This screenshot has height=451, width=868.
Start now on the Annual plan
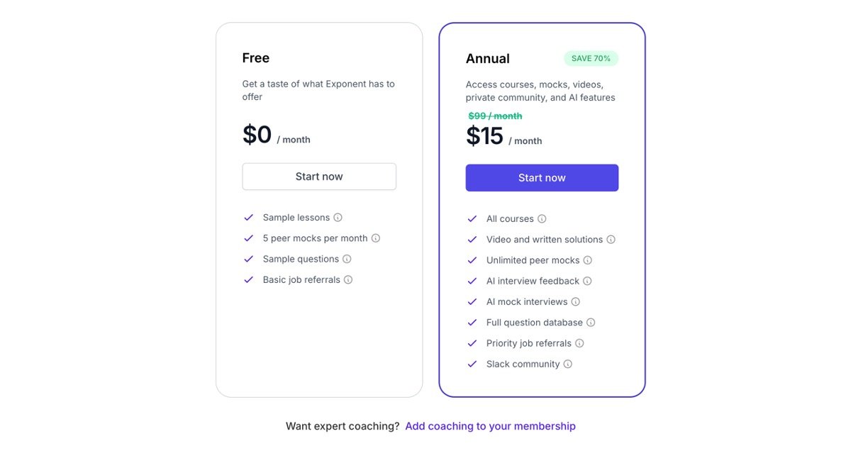[542, 178]
